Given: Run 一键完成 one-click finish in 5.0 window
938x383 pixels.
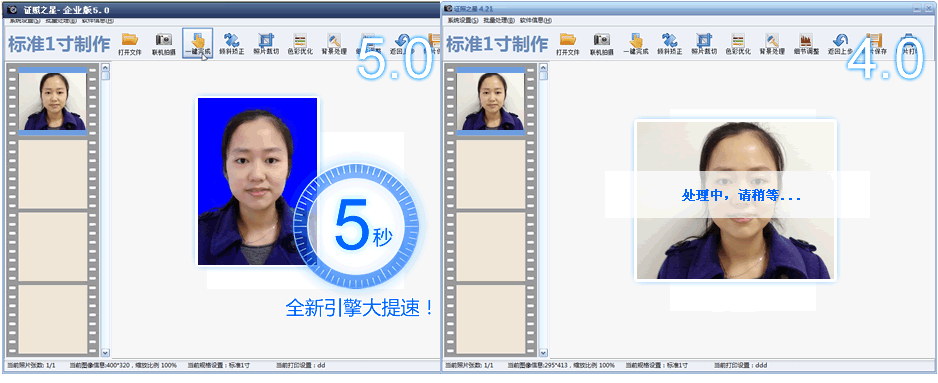Looking at the screenshot, I should (x=198, y=44).
